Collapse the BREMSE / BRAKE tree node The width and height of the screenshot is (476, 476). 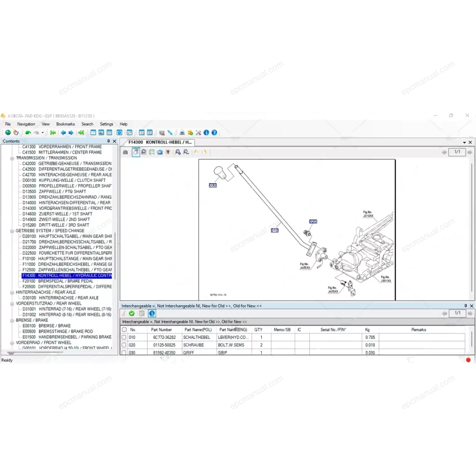pos(12,320)
